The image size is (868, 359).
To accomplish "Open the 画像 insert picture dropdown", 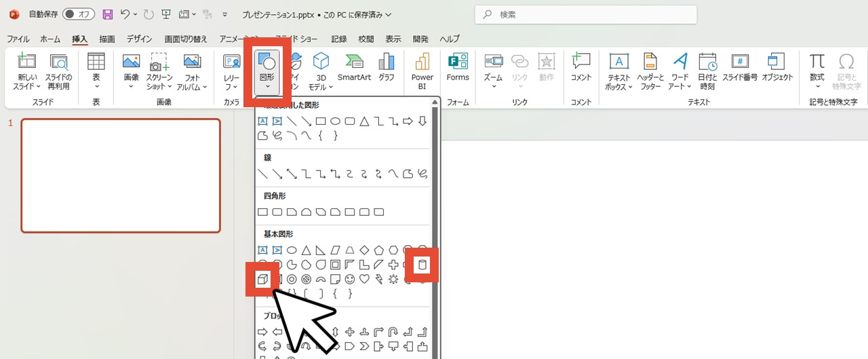I will (x=131, y=71).
